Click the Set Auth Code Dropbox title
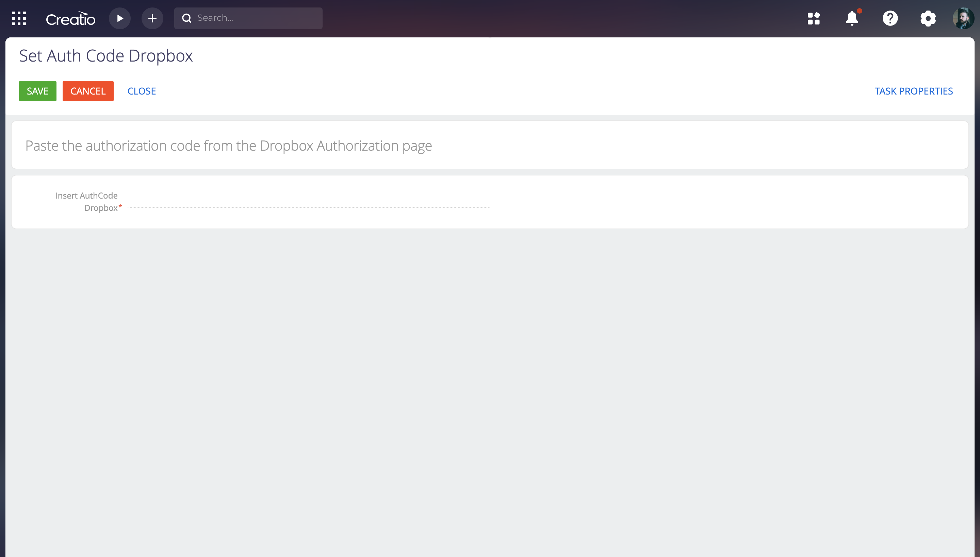 click(106, 56)
